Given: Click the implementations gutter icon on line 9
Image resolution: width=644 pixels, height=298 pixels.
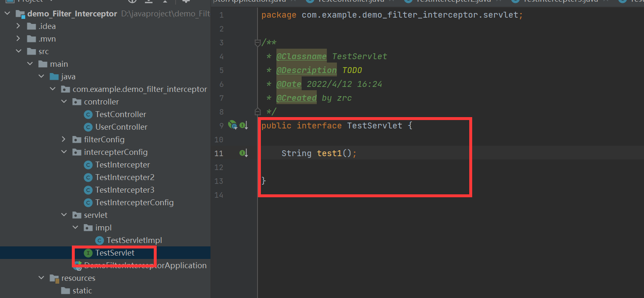Looking at the screenshot, I should pos(244,125).
